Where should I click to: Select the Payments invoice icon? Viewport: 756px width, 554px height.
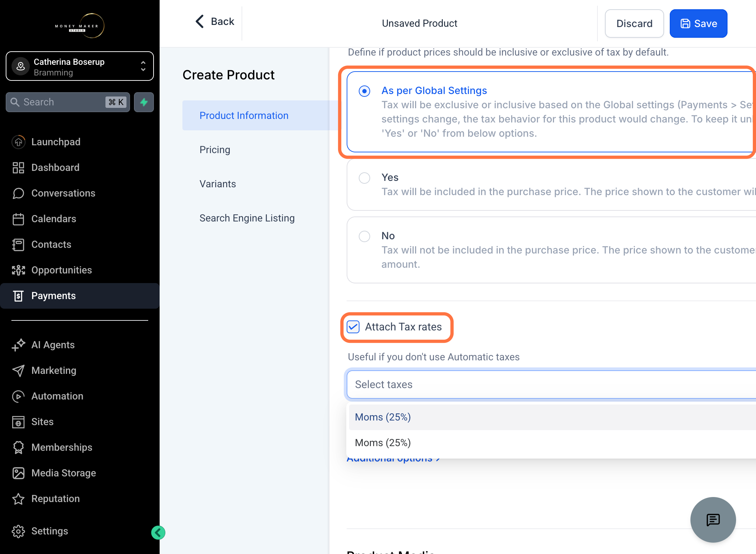tap(18, 296)
